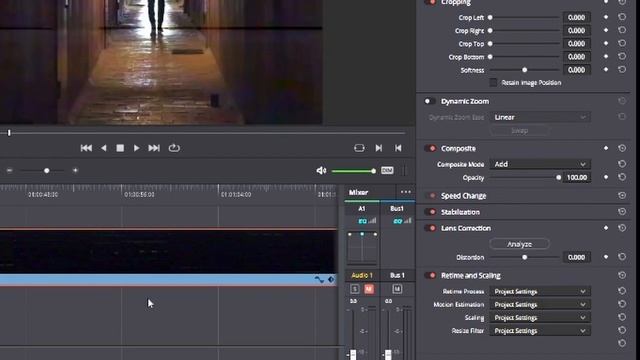Reset the Retime and Scaling section
The height and width of the screenshot is (360, 640).
tap(622, 276)
